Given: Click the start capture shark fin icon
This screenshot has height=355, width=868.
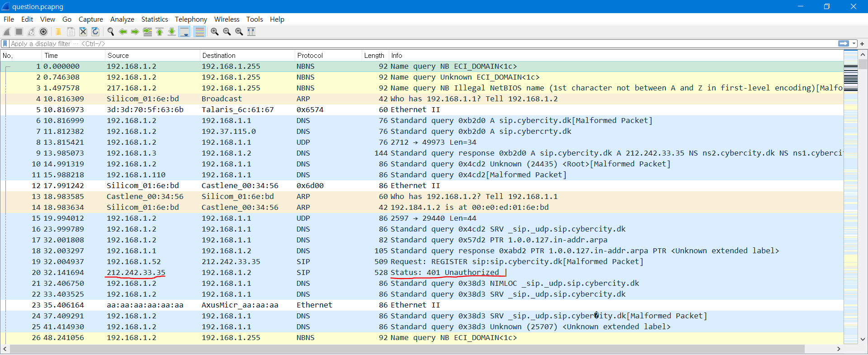Looking at the screenshot, I should pyautogui.click(x=7, y=32).
